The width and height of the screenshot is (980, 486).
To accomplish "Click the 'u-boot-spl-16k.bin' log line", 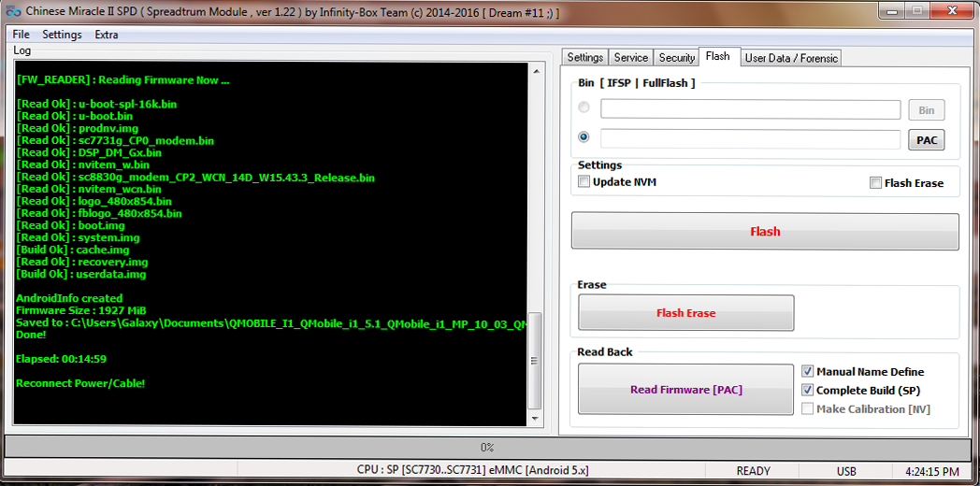I will coord(96,105).
